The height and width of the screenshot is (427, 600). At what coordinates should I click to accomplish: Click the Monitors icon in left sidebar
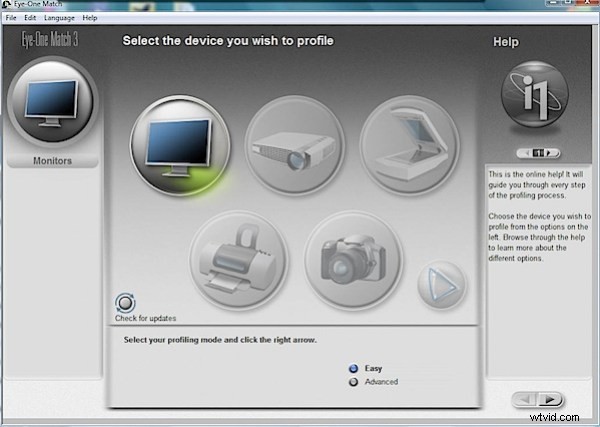click(x=53, y=102)
